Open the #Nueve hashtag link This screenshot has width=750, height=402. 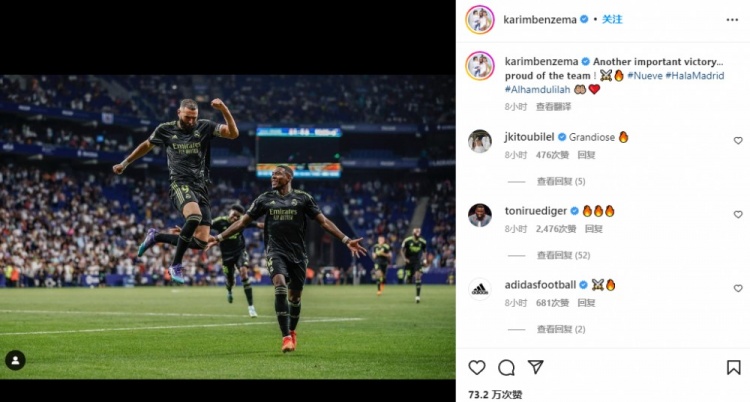(x=645, y=76)
